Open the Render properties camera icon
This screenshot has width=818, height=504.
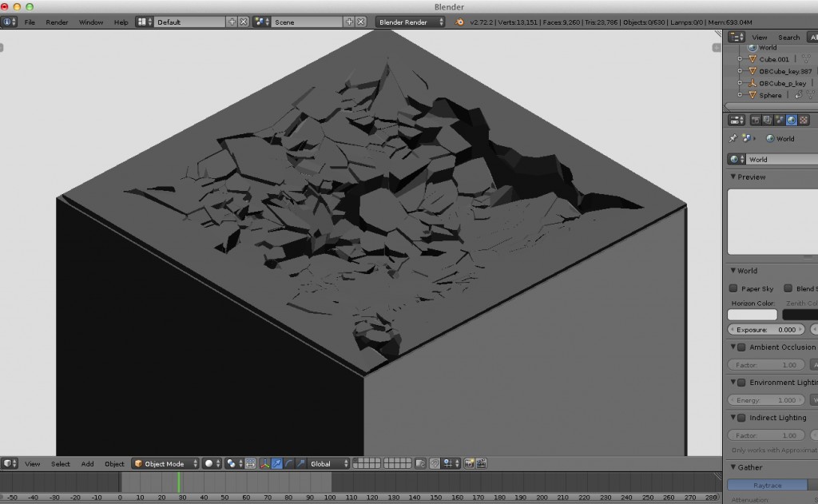click(756, 121)
